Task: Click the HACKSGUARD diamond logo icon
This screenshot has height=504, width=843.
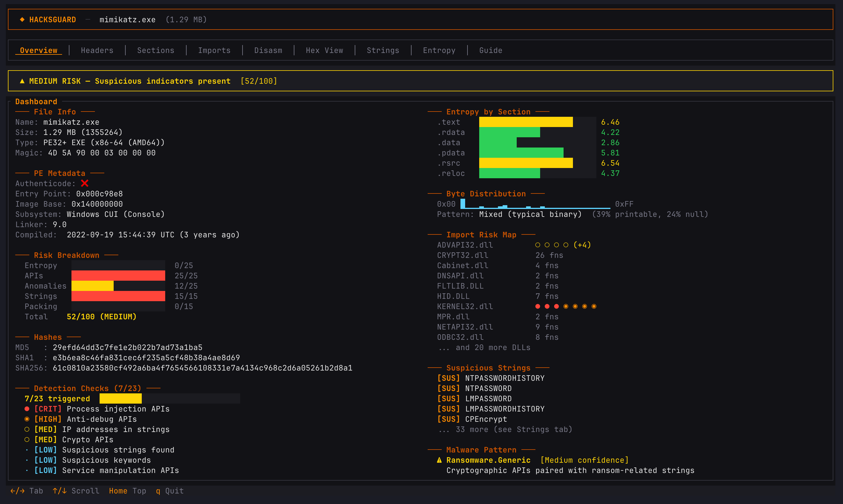Action: coord(22,19)
